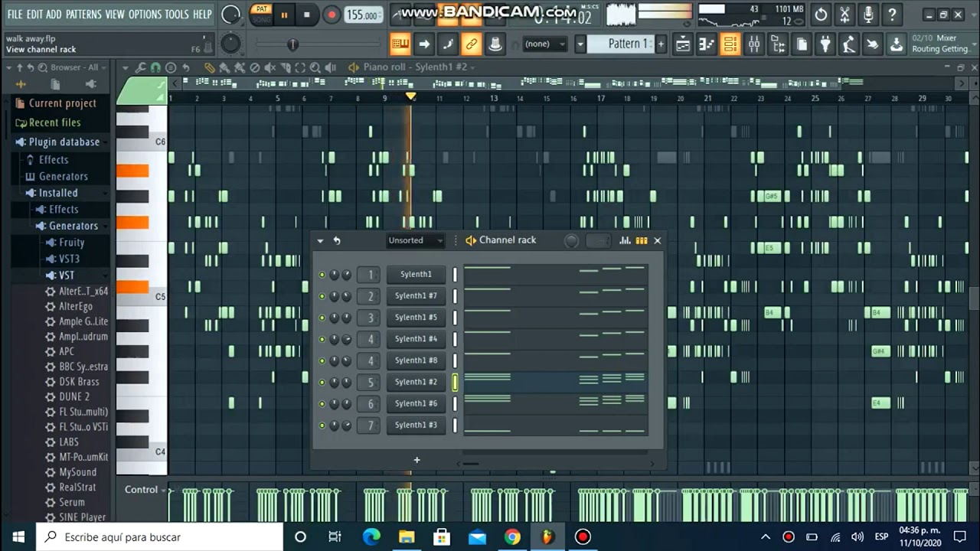Open the Unsorted channel filter dropdown
The height and width of the screenshot is (551, 980).
[x=416, y=240]
